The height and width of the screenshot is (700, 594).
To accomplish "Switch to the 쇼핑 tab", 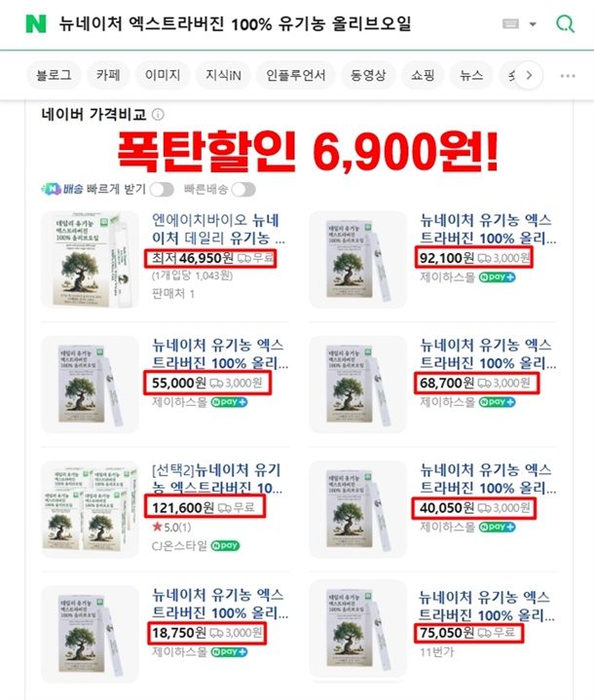I will [423, 75].
